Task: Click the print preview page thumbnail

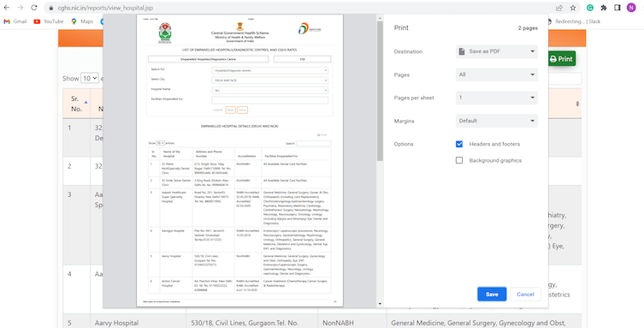Action: click(x=239, y=161)
